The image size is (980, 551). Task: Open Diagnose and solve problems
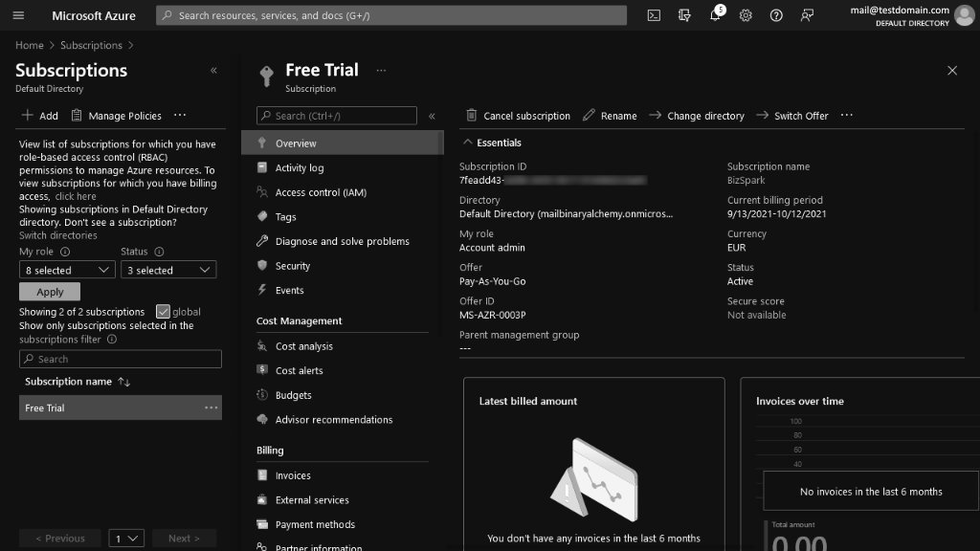[342, 241]
